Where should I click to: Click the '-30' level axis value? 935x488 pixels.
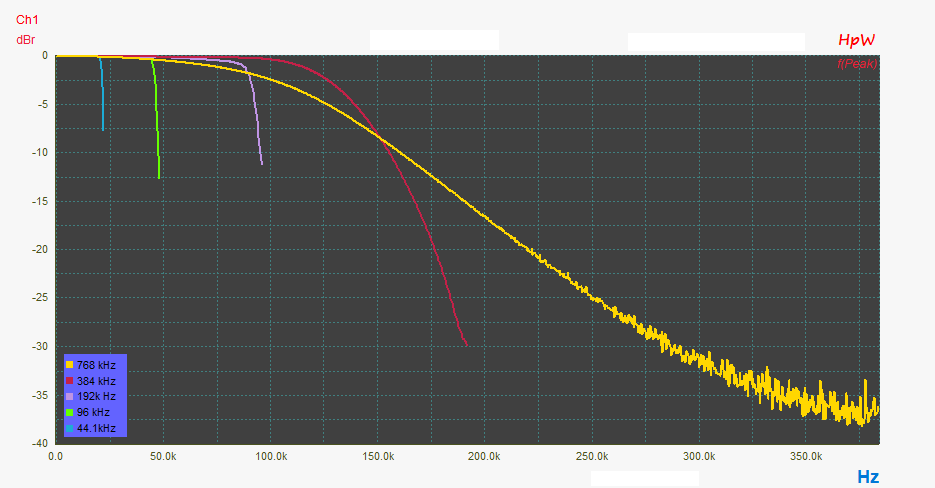pyautogui.click(x=41, y=347)
